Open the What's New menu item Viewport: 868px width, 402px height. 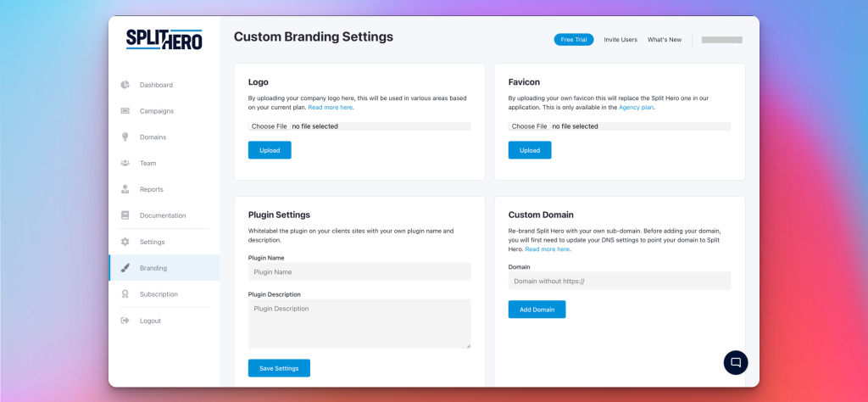(x=665, y=40)
